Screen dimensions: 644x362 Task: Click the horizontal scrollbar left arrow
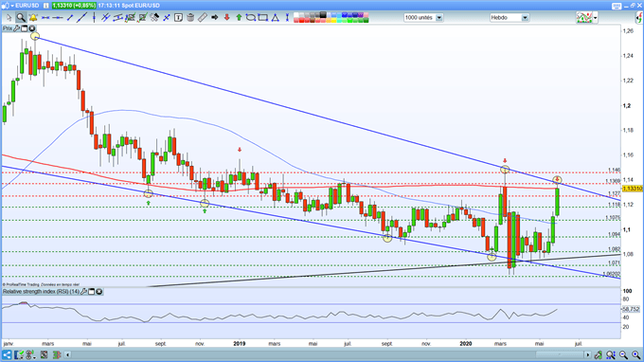(68, 354)
